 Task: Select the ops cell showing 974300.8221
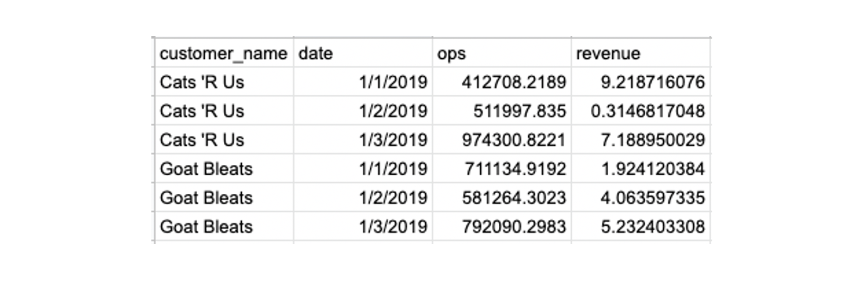point(502,139)
